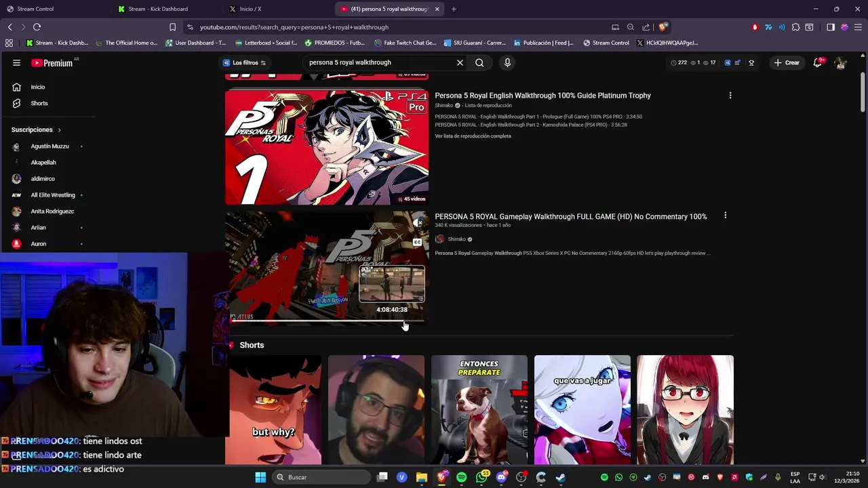Toggle the browser sidebar panel
The image size is (868, 488).
point(831,27)
